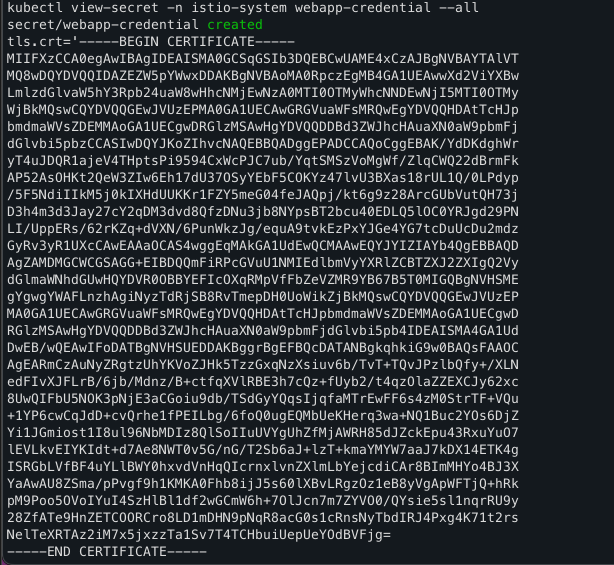Click the line starting with DwEB/wQEAwIFoDATBg
The height and width of the screenshot is (565, 614).
point(263,348)
